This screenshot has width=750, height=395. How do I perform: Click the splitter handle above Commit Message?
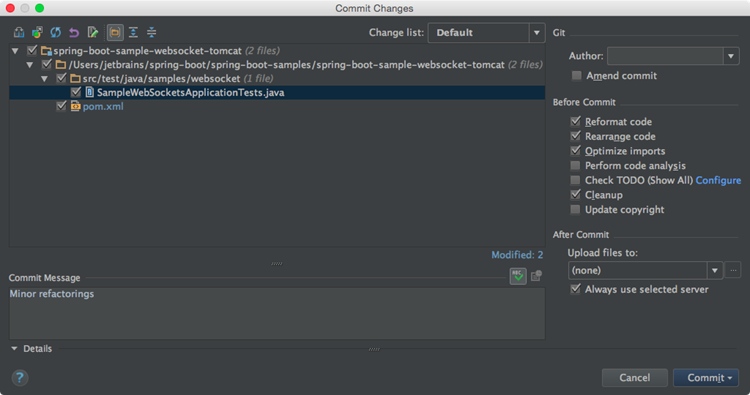276,263
